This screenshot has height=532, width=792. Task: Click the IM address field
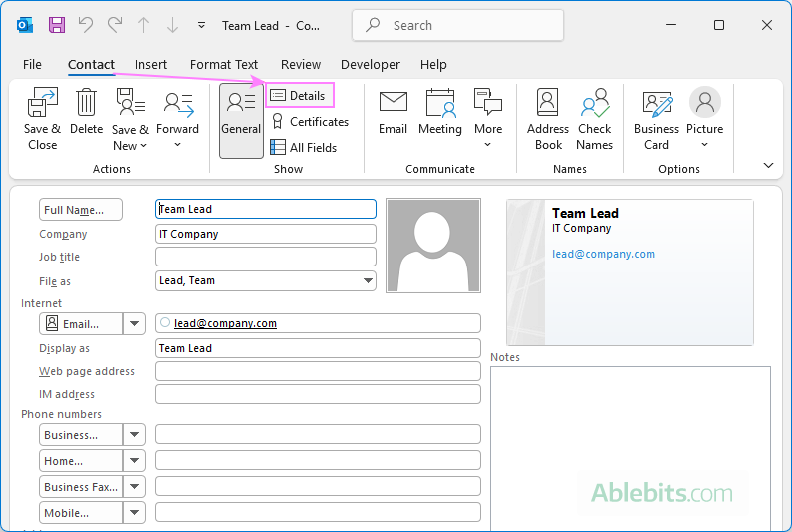tap(318, 394)
